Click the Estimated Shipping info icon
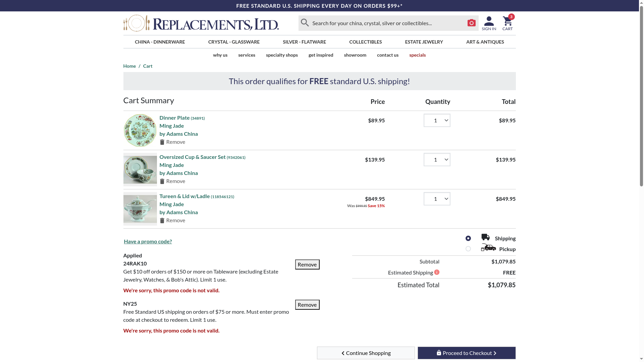Screen dimensions: 644x362 [437, 272]
